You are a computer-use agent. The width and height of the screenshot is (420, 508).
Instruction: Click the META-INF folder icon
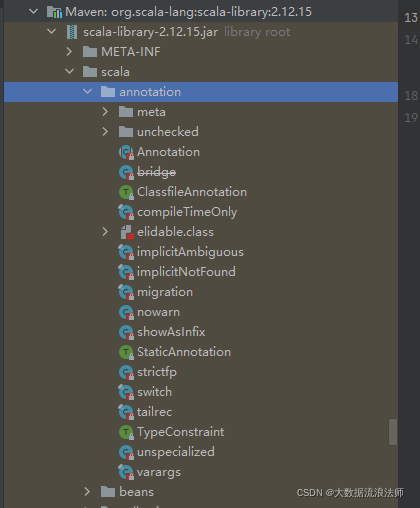click(x=90, y=52)
